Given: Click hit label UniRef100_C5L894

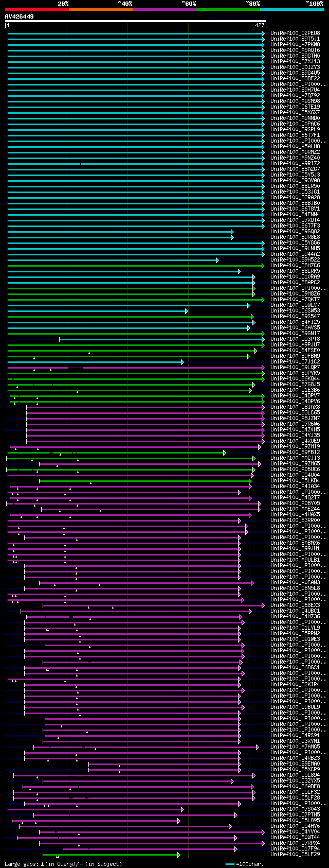Looking at the screenshot, I should [x=295, y=775].
